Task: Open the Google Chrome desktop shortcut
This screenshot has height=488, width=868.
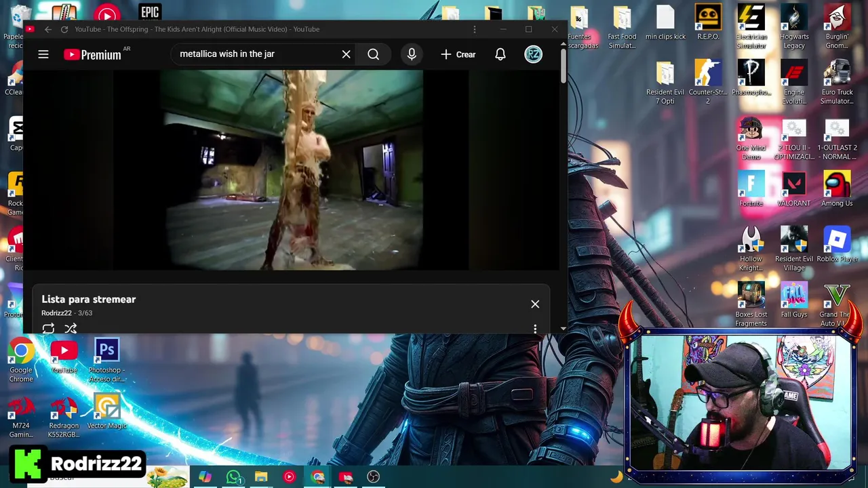Action: [x=21, y=361]
